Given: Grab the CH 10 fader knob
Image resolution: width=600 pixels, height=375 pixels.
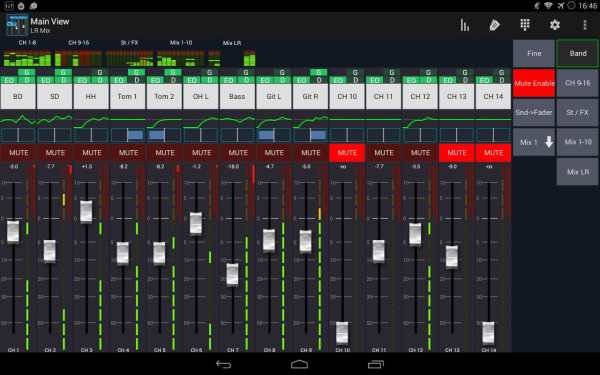Looking at the screenshot, I should coord(342,333).
